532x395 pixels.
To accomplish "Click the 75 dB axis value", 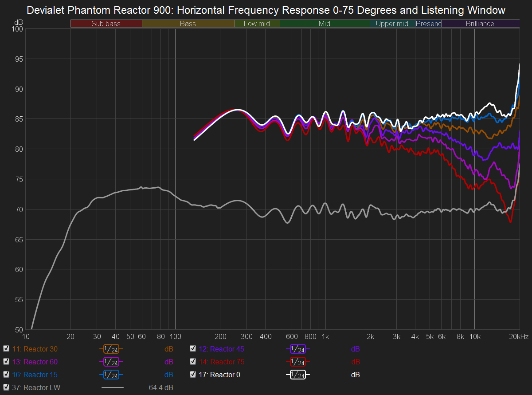I will coord(19,179).
